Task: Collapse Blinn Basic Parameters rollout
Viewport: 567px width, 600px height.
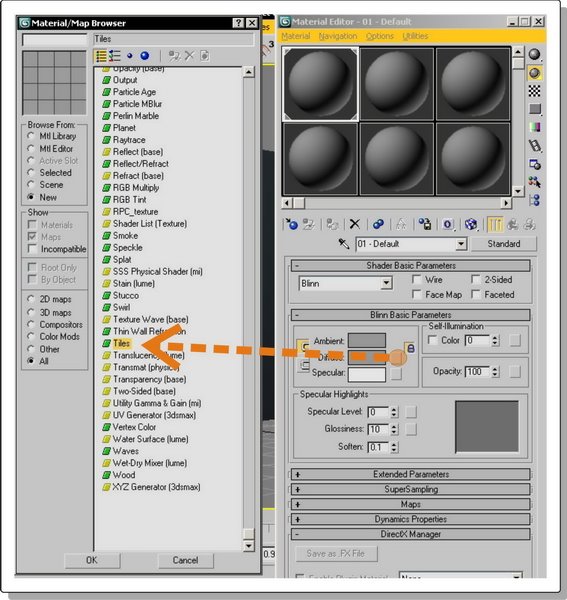Action: point(411,315)
